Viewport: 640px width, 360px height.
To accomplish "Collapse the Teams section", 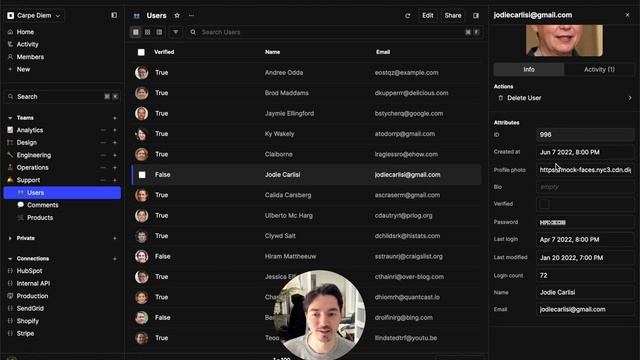I will (10, 118).
